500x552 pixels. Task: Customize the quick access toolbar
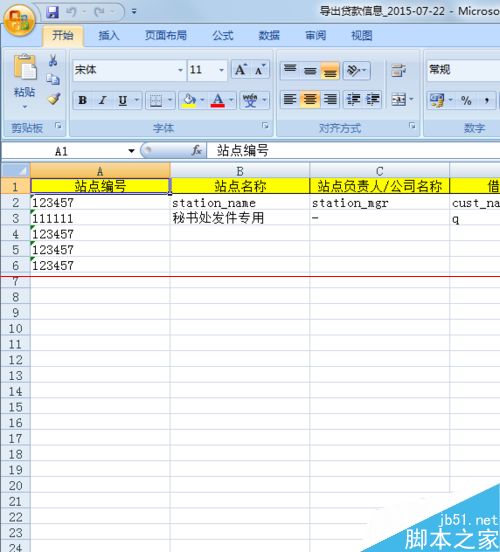[x=134, y=12]
